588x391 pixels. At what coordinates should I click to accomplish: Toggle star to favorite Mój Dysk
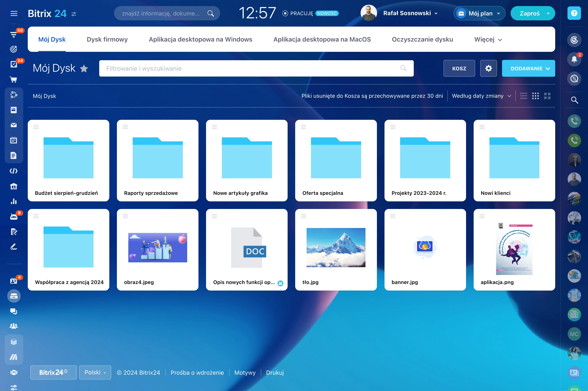click(x=84, y=68)
